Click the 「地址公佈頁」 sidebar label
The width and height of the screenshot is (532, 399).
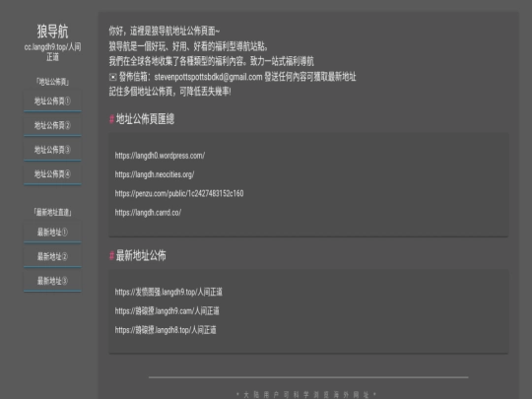coord(52,82)
